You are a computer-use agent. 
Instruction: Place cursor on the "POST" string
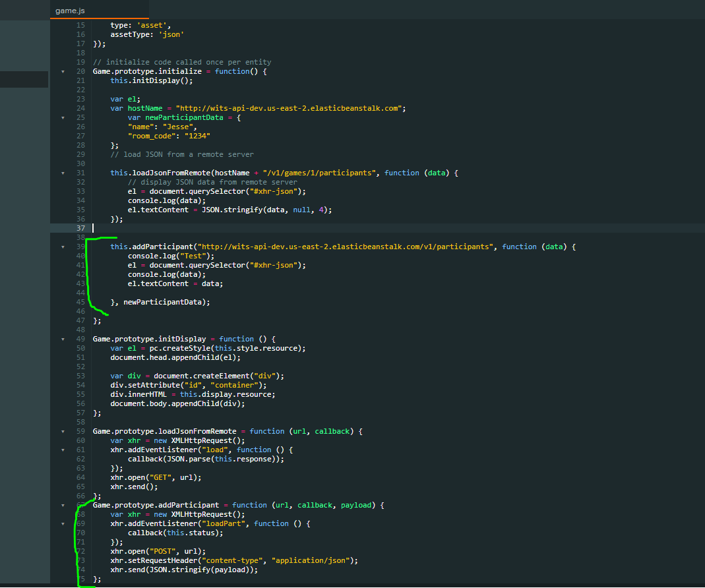tap(162, 551)
